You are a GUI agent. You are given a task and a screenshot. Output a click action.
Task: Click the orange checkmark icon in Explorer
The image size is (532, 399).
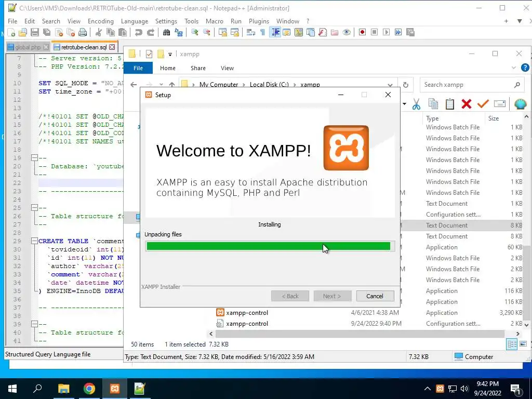point(483,104)
